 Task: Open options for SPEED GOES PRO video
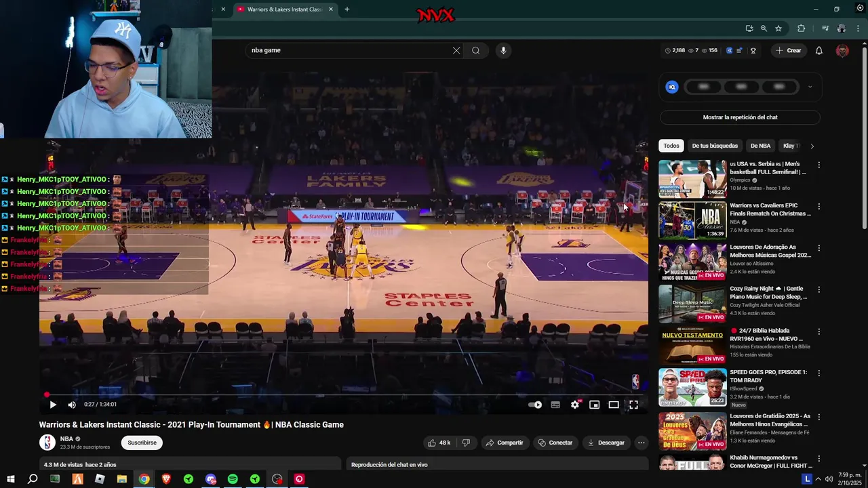818,373
